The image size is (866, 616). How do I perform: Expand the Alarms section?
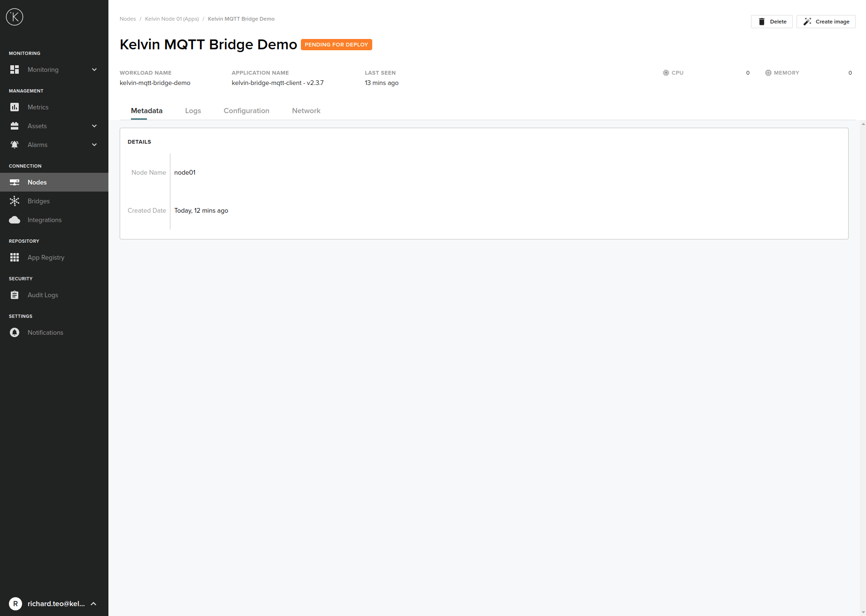[94, 145]
